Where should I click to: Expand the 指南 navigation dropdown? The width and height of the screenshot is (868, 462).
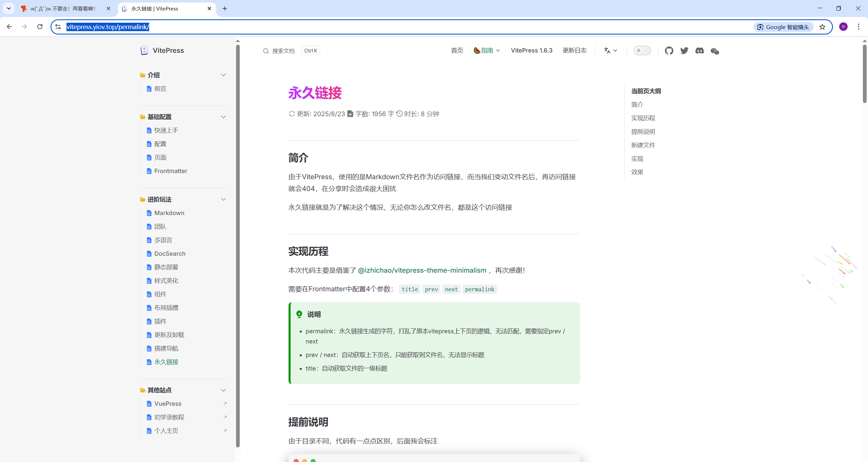pyautogui.click(x=487, y=50)
